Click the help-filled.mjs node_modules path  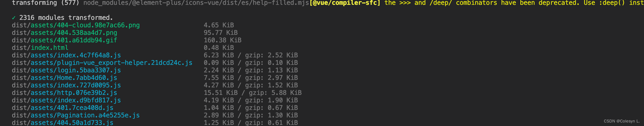[196, 3]
